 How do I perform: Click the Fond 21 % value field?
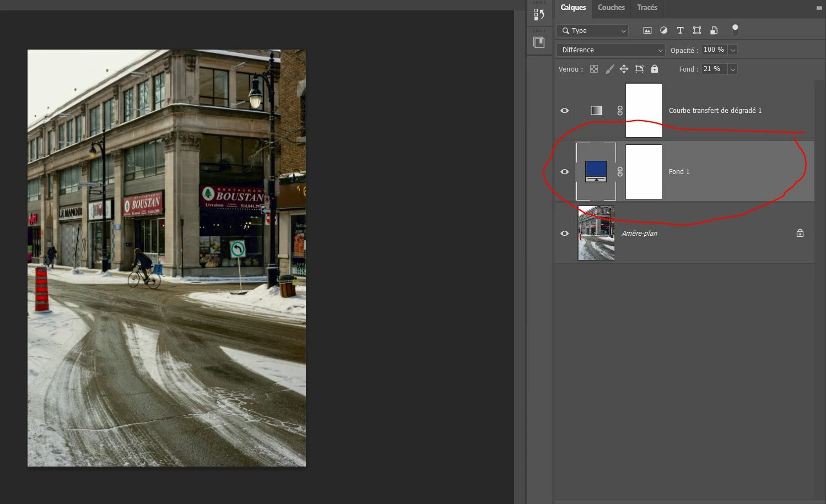(x=715, y=69)
